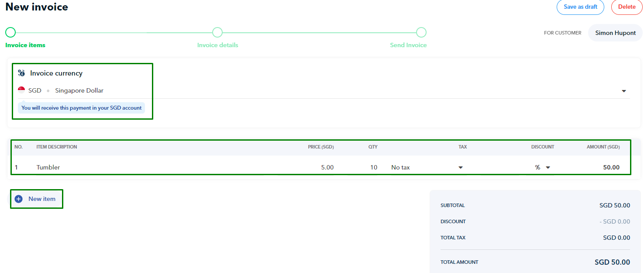
Task: Click the Invoice items step circle
Action: 10,32
